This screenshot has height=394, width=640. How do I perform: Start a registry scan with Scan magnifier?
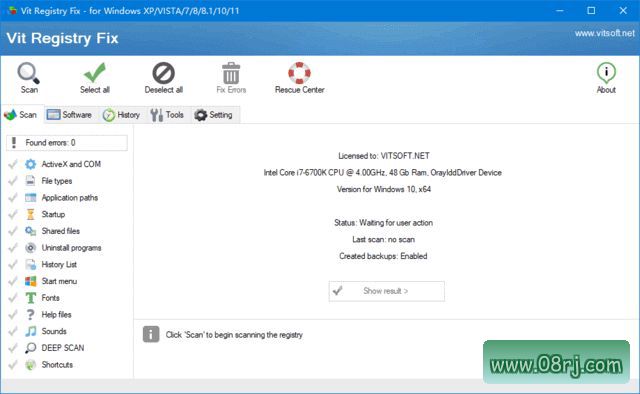pyautogui.click(x=29, y=73)
